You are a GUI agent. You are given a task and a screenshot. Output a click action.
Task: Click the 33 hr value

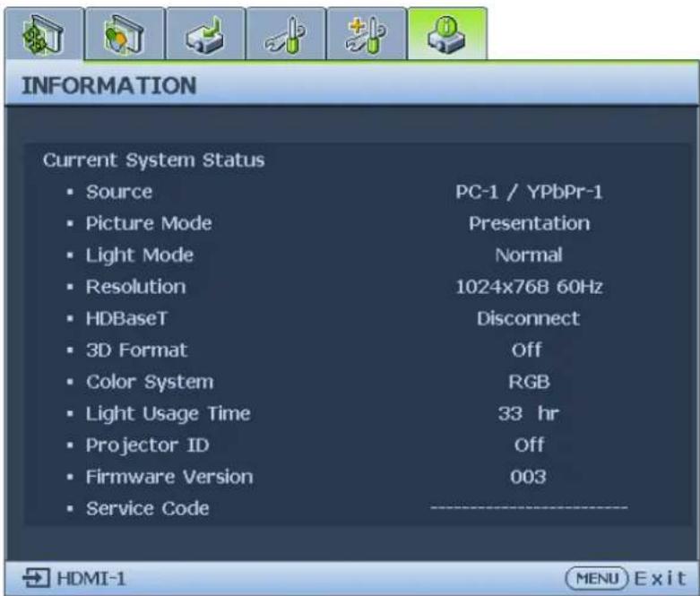point(529,413)
